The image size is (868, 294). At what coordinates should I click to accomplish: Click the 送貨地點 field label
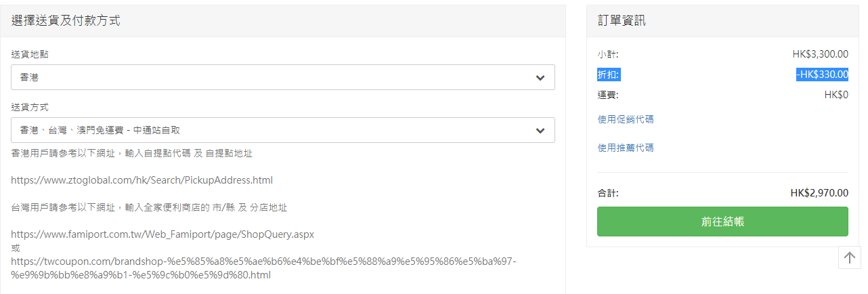[x=30, y=54]
